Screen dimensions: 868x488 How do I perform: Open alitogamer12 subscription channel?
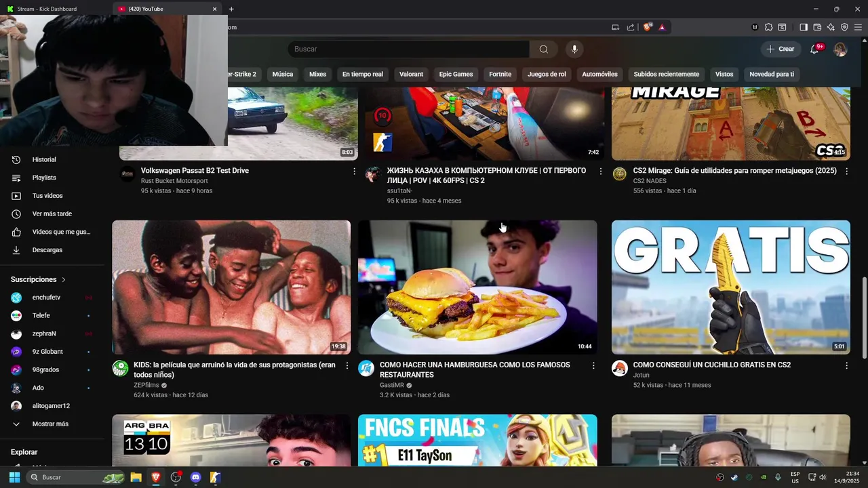coord(51,406)
